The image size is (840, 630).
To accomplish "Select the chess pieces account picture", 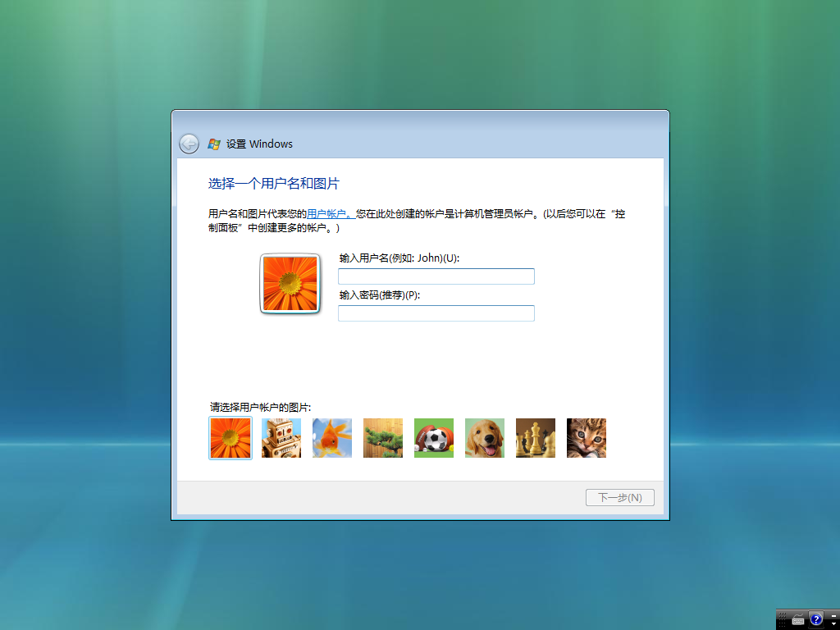I will tap(536, 438).
